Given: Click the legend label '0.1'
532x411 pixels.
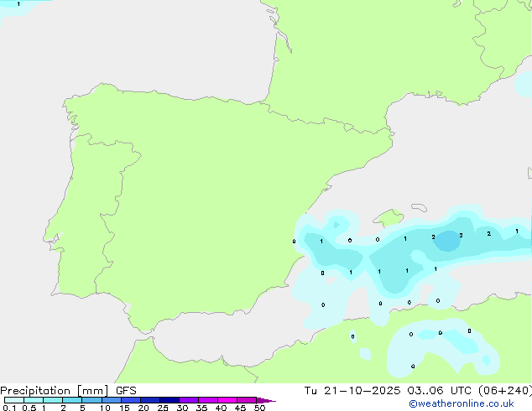Looking at the screenshot, I should [x=9, y=408].
